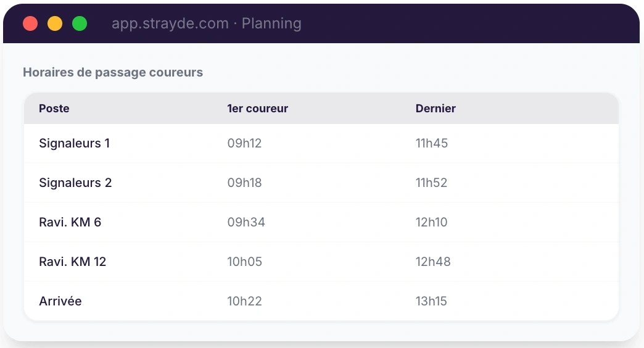644x348 pixels.
Task: Click first runner time 09h12
Action: 244,143
